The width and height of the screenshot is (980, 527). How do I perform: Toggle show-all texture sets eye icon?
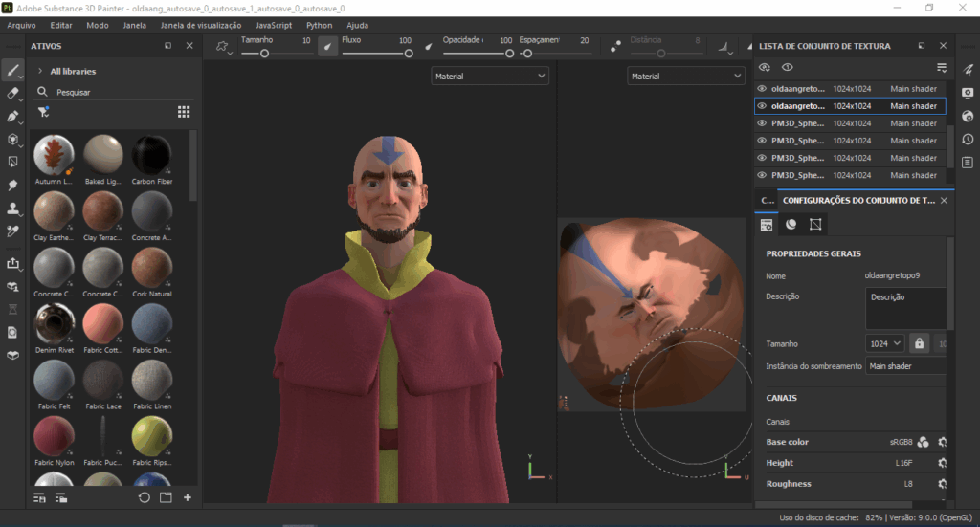coord(764,67)
